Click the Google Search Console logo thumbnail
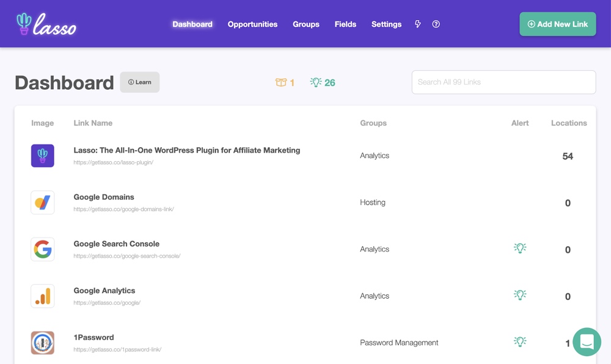The height and width of the screenshot is (364, 611). point(43,249)
